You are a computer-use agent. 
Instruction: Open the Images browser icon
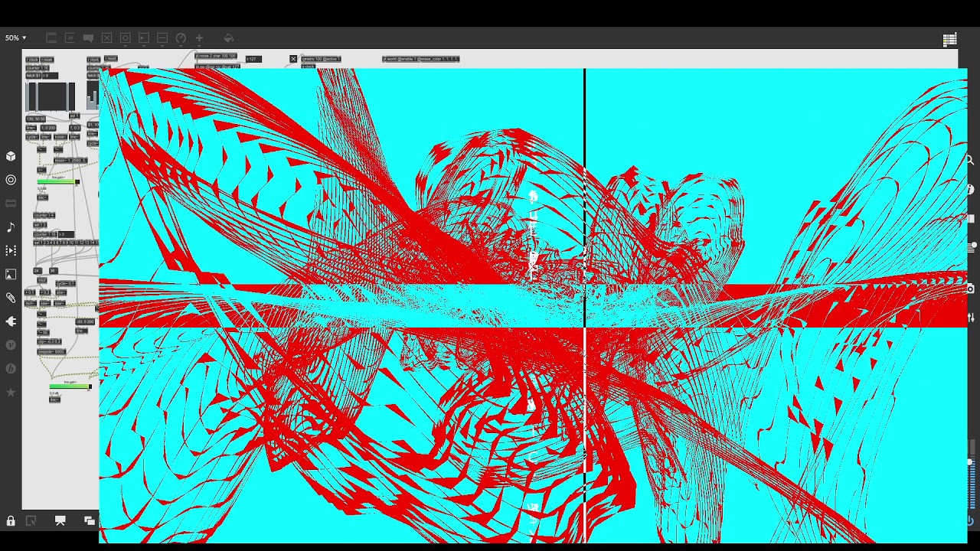coord(11,274)
